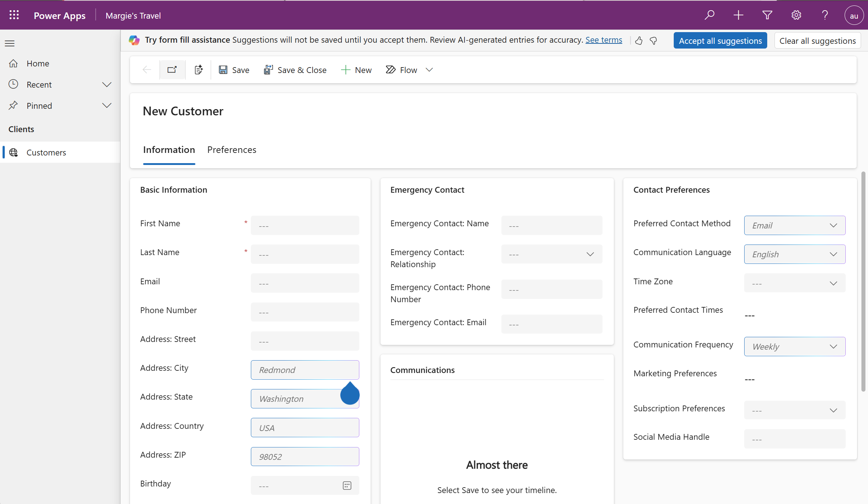Click the New record button
The image size is (868, 504).
pos(356,70)
